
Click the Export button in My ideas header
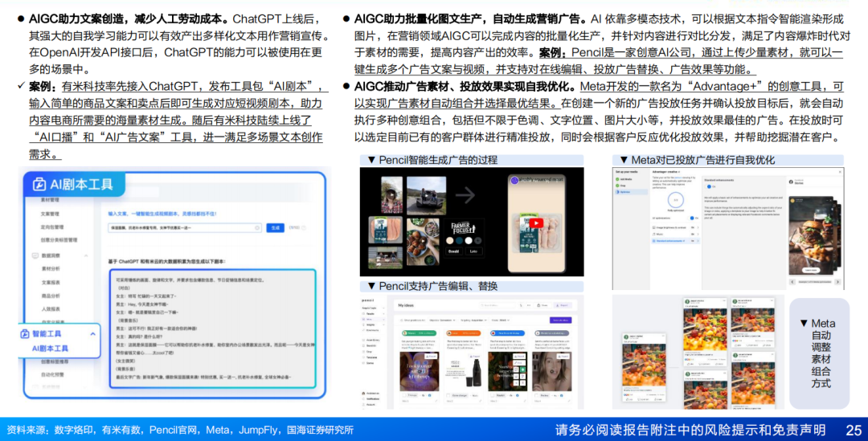[x=563, y=305]
